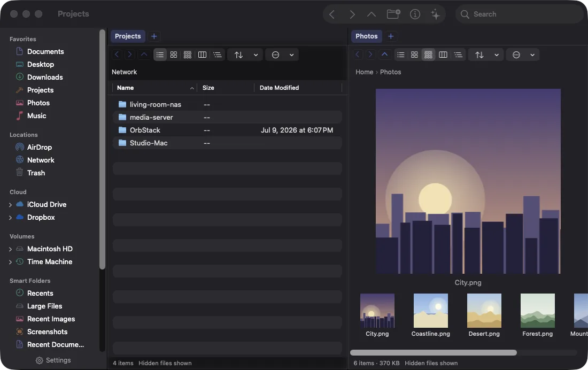Open the more actions menu in the Projects pane

tap(276, 55)
